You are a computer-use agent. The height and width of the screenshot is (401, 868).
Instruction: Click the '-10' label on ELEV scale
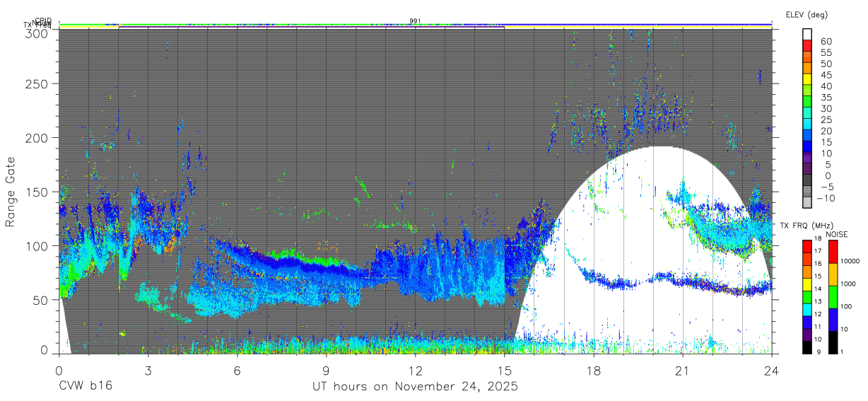click(x=825, y=198)
